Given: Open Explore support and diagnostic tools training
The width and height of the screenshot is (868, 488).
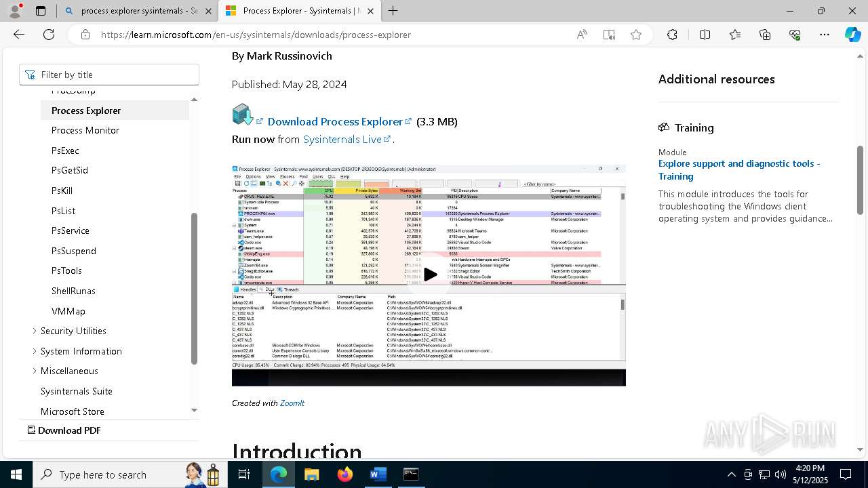Looking at the screenshot, I should pyautogui.click(x=739, y=169).
